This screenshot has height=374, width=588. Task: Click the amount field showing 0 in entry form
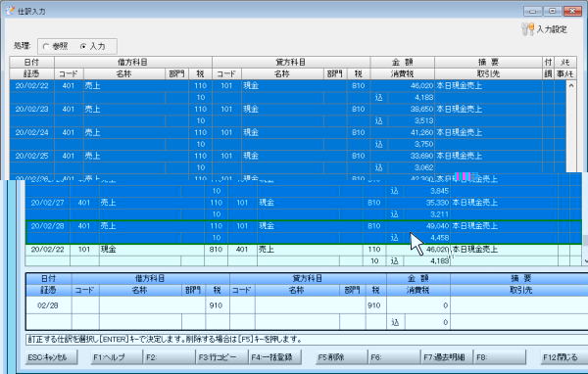[418, 305]
